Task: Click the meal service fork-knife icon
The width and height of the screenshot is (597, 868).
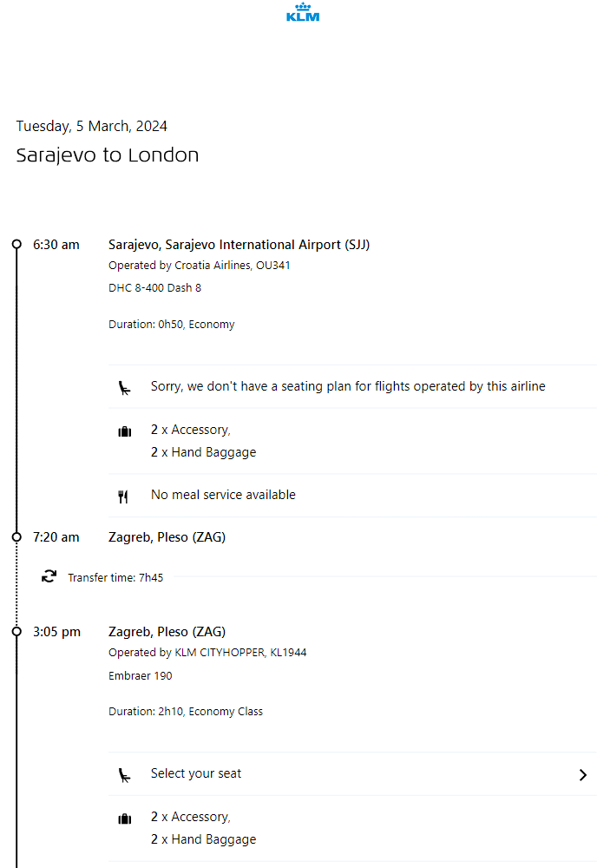Action: pyautogui.click(x=123, y=496)
